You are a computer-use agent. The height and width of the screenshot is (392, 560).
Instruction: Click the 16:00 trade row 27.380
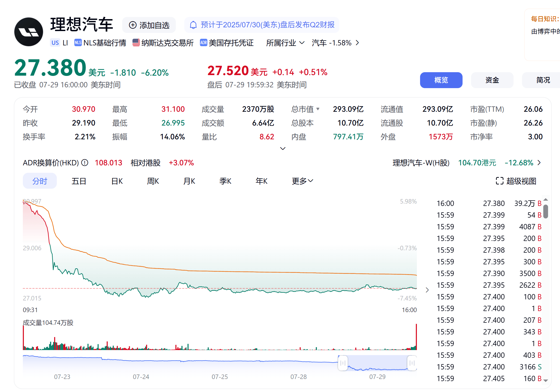pyautogui.click(x=489, y=203)
